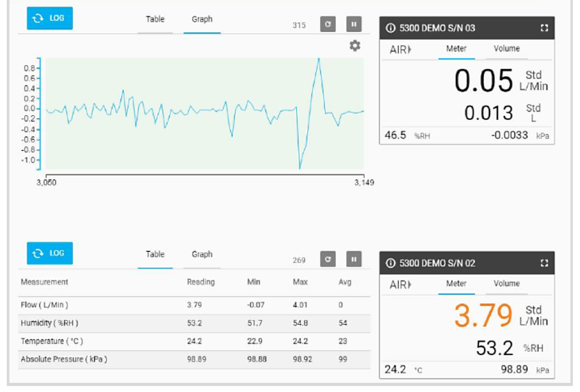Show info for 5300 DEMO S/N 03
Viewport: 580px width, 392px height.
click(x=391, y=28)
